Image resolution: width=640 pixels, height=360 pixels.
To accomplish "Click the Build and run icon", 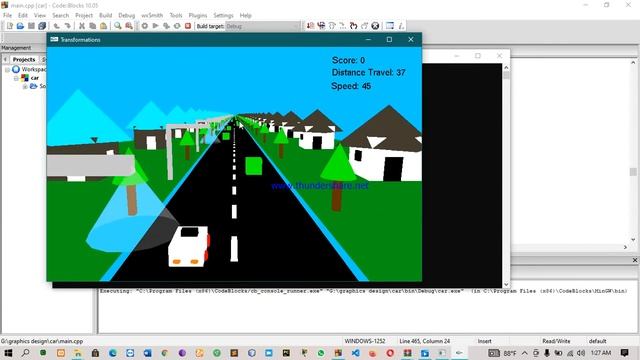I will click(x=166, y=26).
